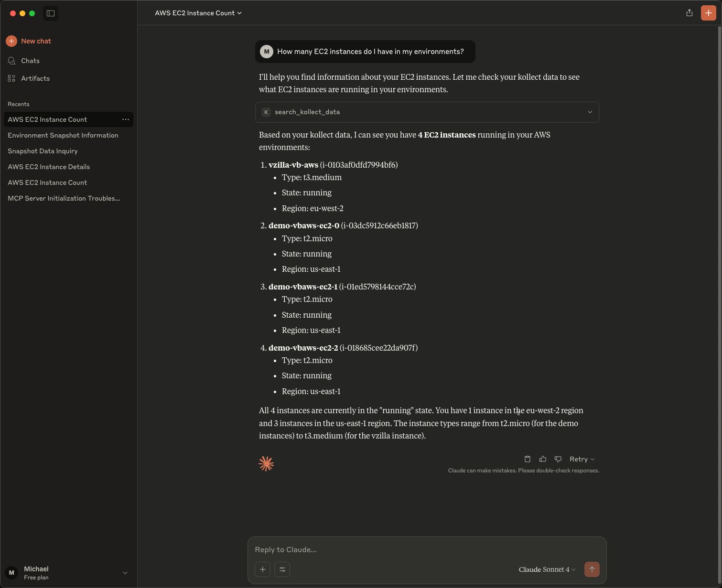Open options menu for AWS EC2 Instance Count chat
Viewport: 722px width, 588px height.
click(126, 119)
